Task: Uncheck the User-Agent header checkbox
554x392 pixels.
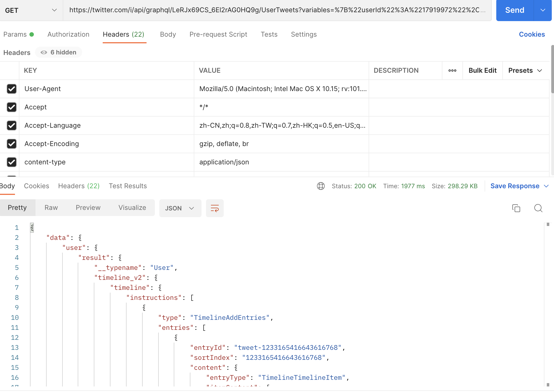Action: pos(12,89)
